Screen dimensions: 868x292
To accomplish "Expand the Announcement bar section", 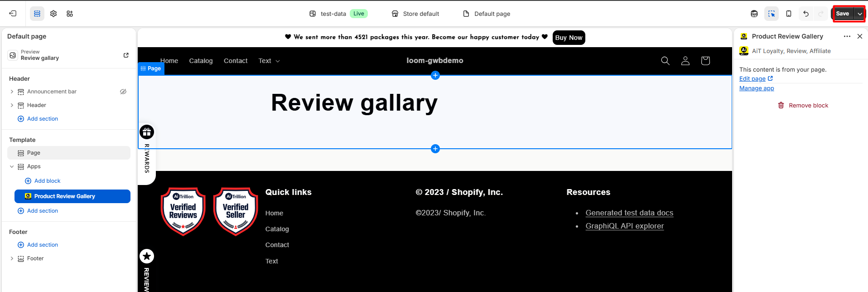I will coord(12,92).
